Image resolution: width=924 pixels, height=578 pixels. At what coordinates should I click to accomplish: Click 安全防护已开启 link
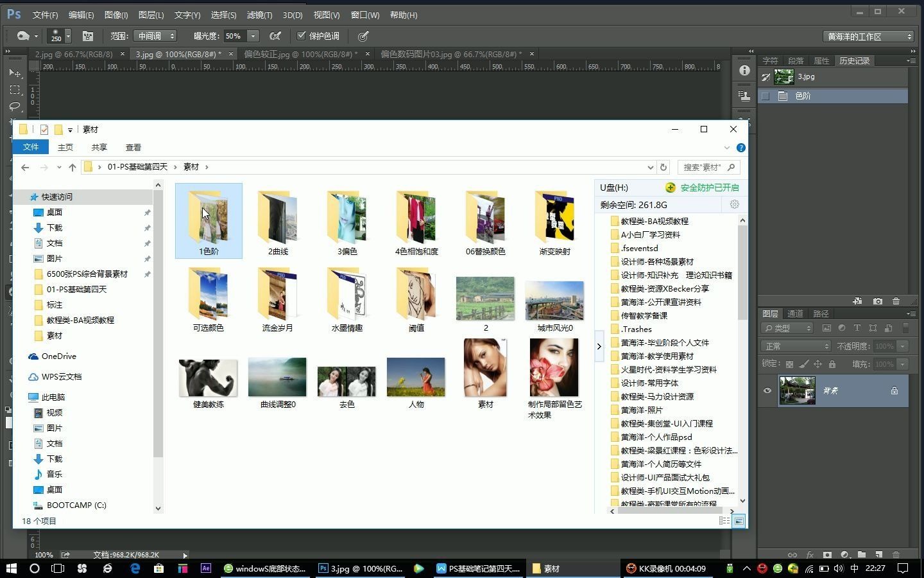coord(710,188)
